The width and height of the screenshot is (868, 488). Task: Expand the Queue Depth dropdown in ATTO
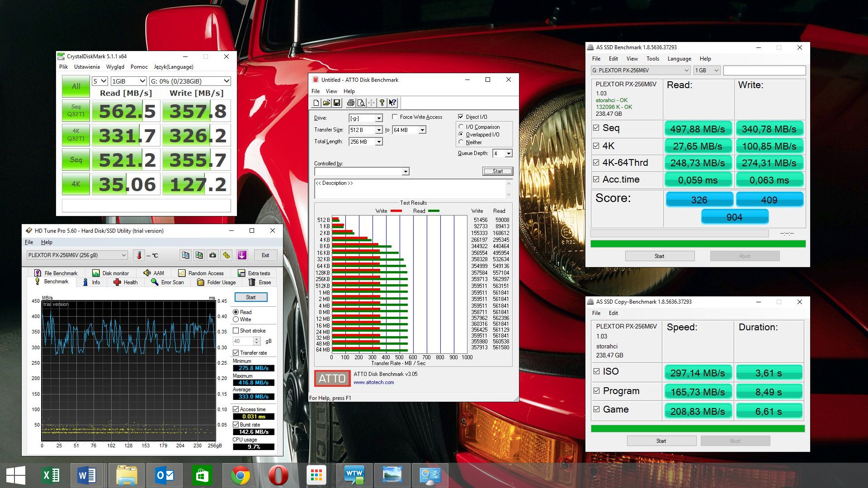[x=509, y=154]
